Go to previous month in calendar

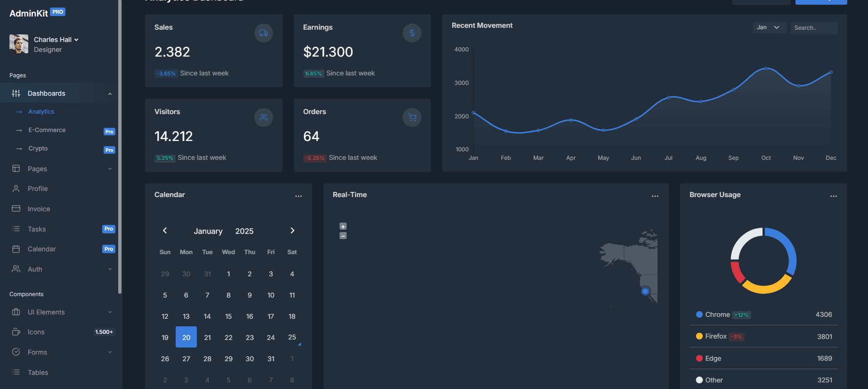[x=165, y=231]
